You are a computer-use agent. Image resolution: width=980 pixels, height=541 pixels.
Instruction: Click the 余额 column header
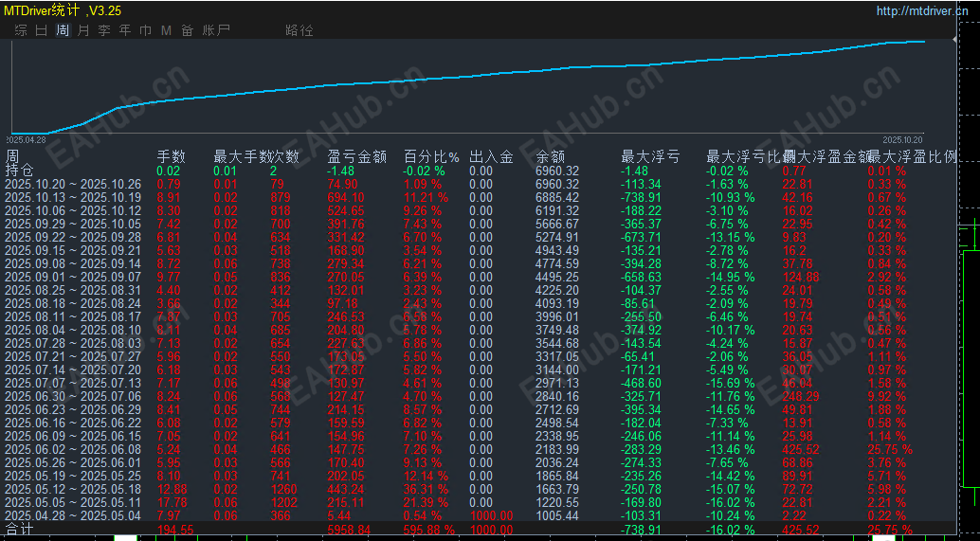coord(550,156)
